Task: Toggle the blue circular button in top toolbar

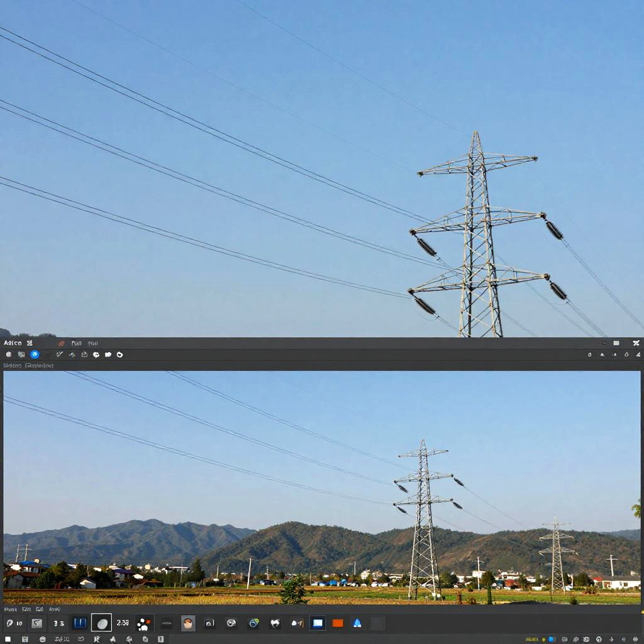Action: [35, 355]
